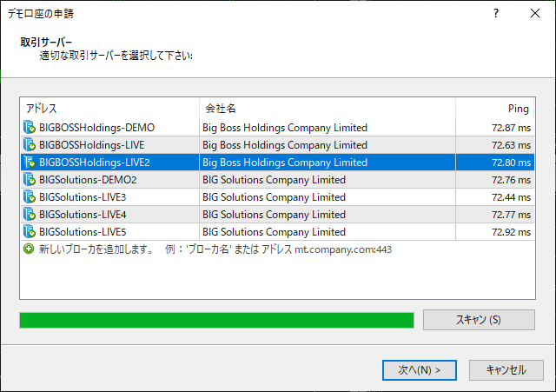Click company name in BIGSolutions-DEMO2 row
This screenshot has height=392, width=556.
274,180
